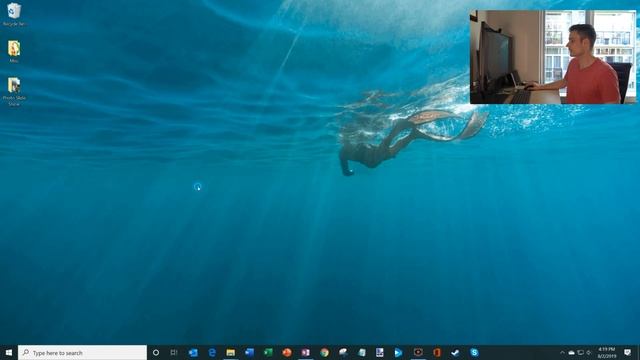Open OneNote from the taskbar
640x360 pixels.
coord(306,353)
